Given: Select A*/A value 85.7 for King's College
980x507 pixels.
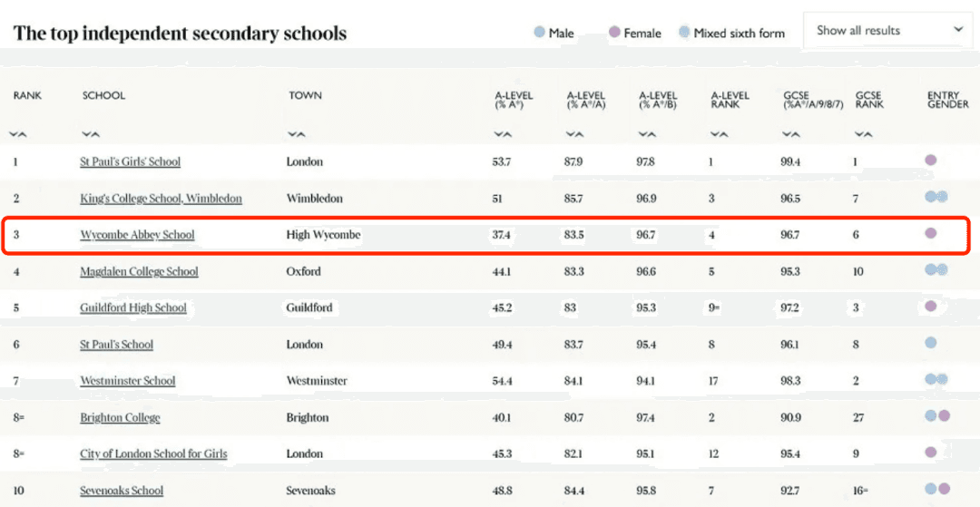Looking at the screenshot, I should click(x=573, y=199).
